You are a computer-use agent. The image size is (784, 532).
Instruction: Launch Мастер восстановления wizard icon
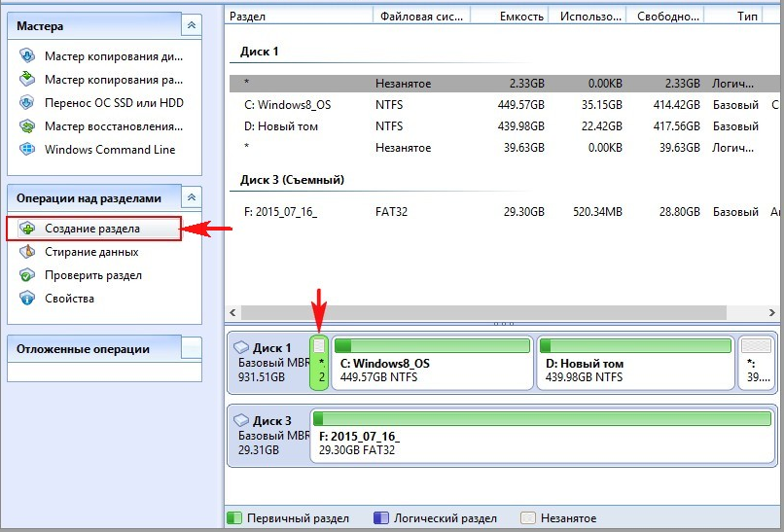tap(27, 126)
